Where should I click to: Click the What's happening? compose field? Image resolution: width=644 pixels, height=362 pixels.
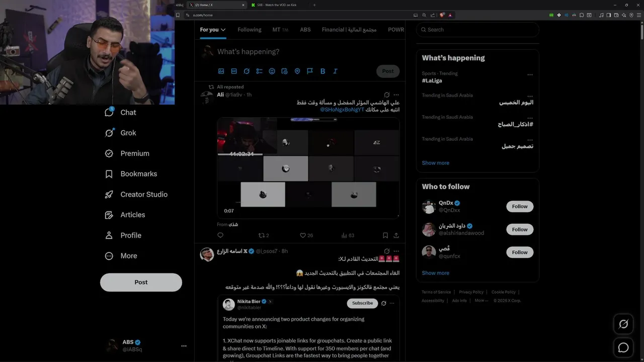pos(309,52)
